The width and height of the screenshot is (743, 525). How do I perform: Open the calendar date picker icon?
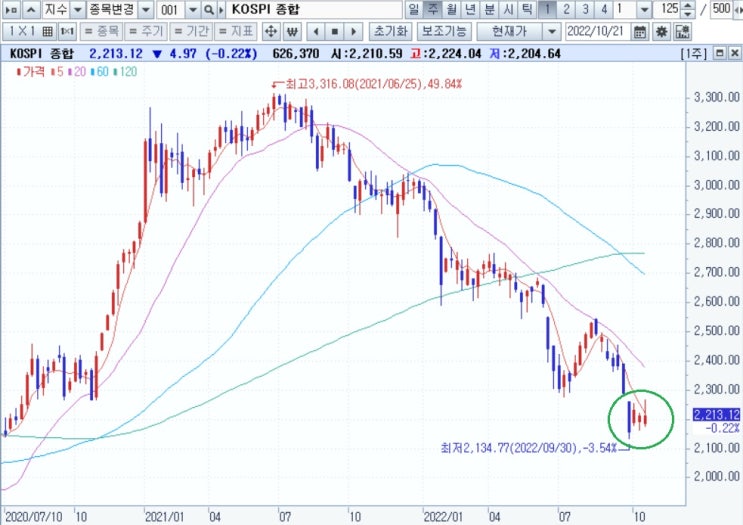click(640, 32)
